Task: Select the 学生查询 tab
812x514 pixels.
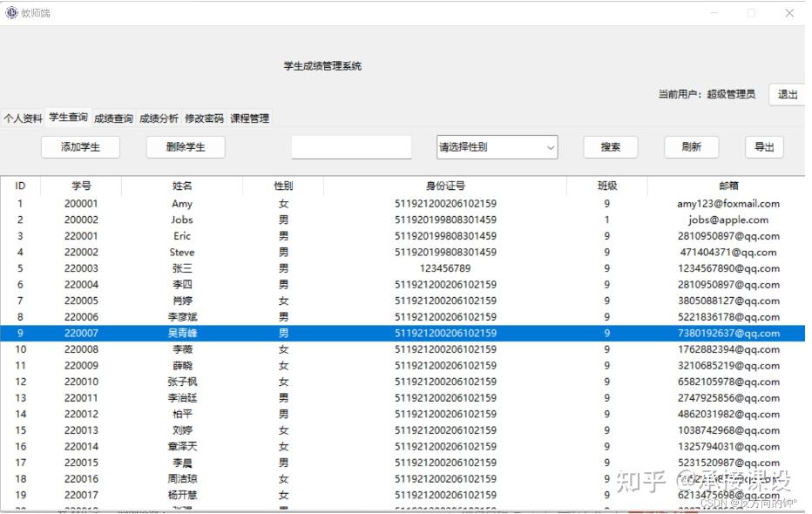Action: (x=67, y=117)
